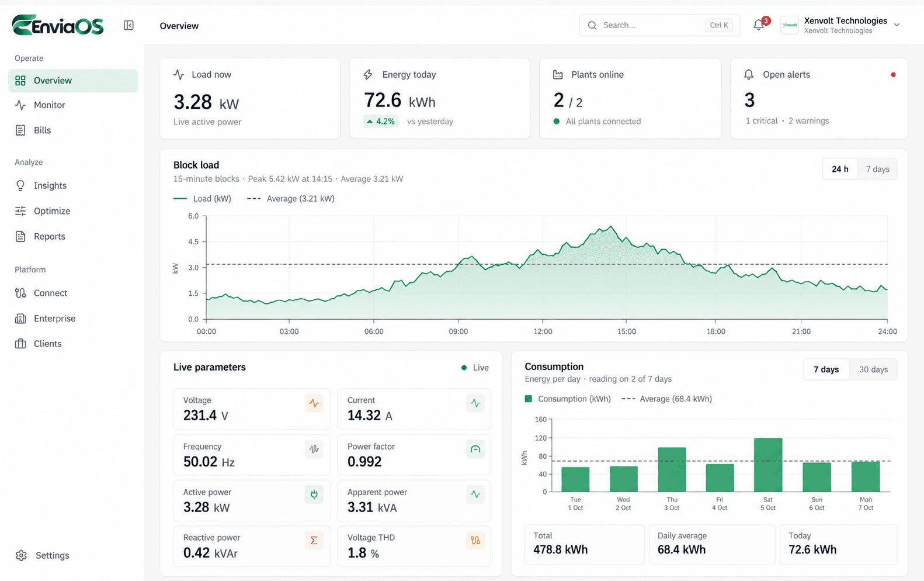Click the 'All plants connected' status text
924x581 pixels.
[x=603, y=122]
